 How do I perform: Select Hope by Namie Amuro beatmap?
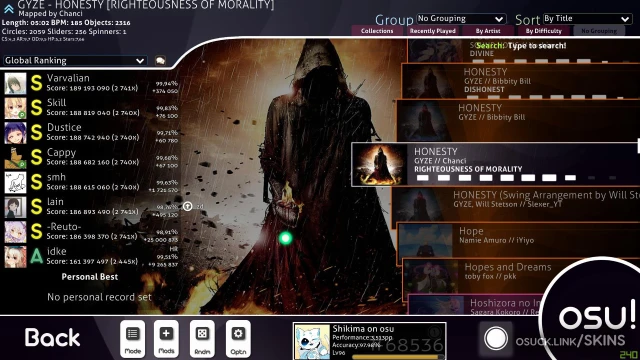click(x=518, y=240)
